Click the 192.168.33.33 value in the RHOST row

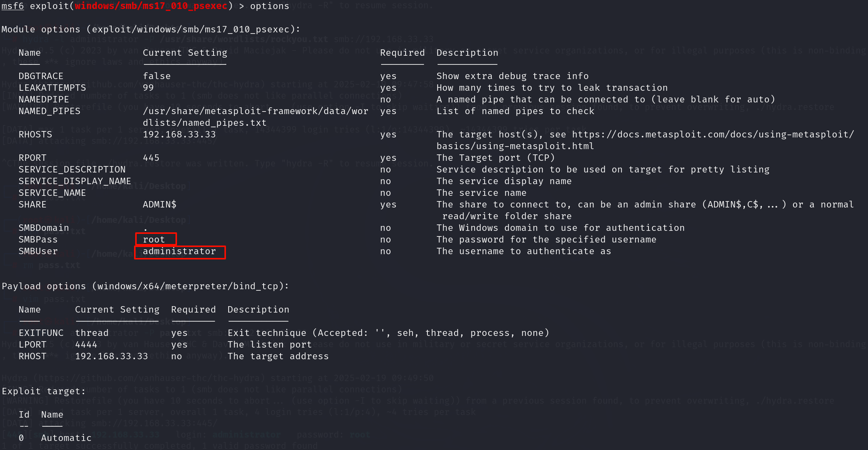[111, 356]
